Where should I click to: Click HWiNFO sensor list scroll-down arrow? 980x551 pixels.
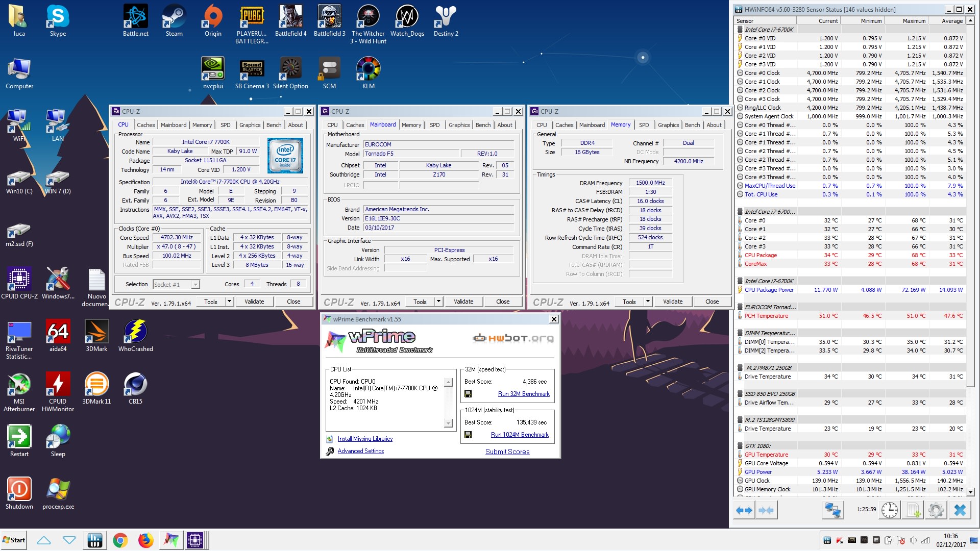971,492
